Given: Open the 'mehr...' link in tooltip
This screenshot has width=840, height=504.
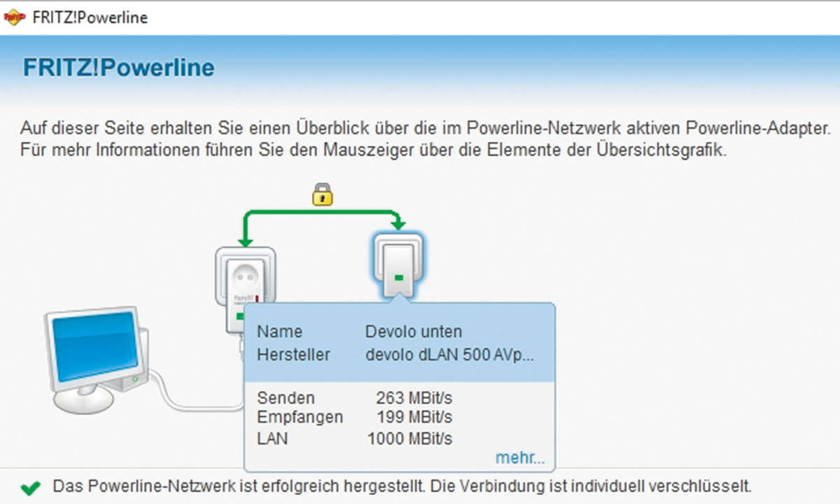Looking at the screenshot, I should click(x=519, y=458).
